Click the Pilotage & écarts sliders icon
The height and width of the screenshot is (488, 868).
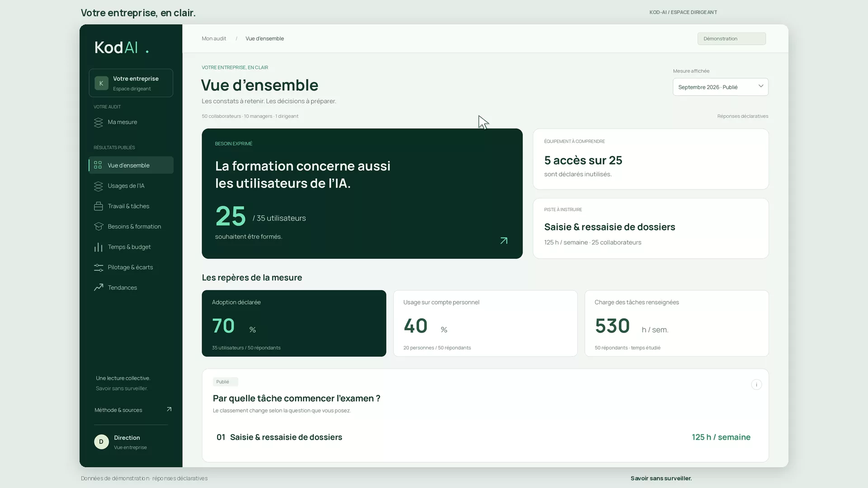pyautogui.click(x=98, y=267)
